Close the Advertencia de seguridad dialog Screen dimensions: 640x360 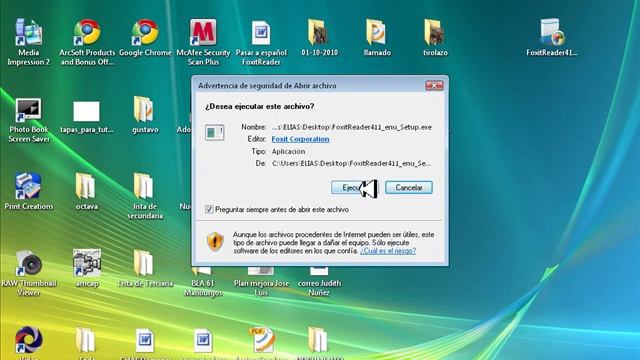[x=434, y=85]
